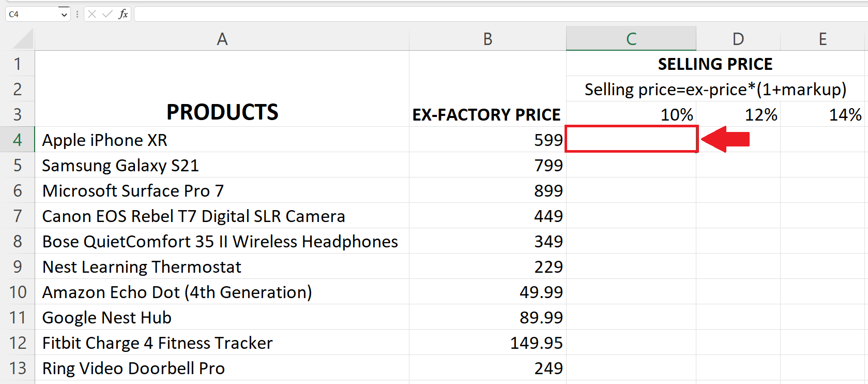Select row 7 header
Image resolution: width=868 pixels, height=384 pixels.
(18, 216)
